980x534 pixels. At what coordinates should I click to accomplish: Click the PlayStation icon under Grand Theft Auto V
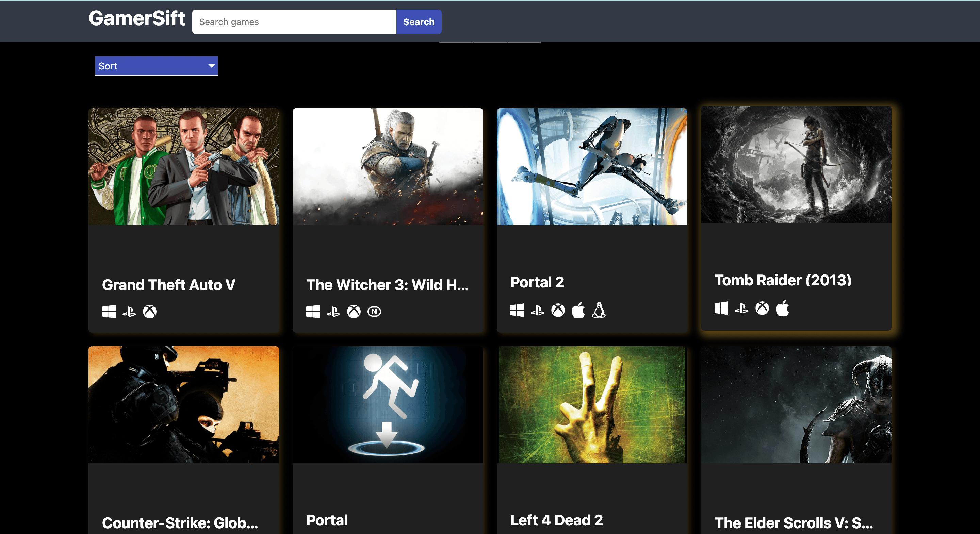pos(129,312)
